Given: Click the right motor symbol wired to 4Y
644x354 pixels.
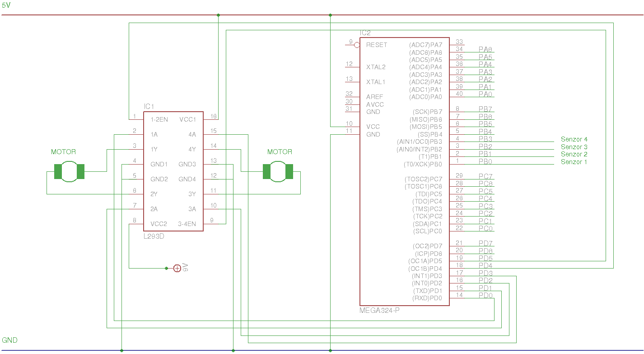Looking at the screenshot, I should click(x=278, y=172).
